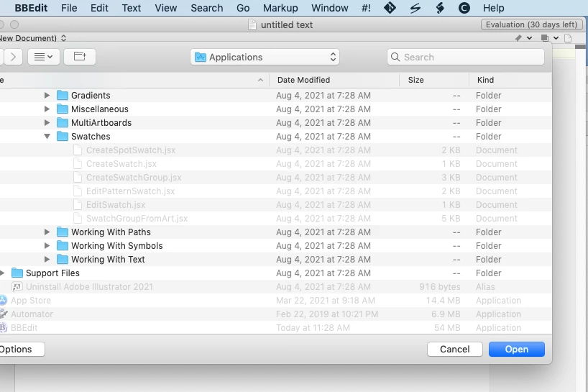Click the diamond arrow menu bar icon

(390, 8)
